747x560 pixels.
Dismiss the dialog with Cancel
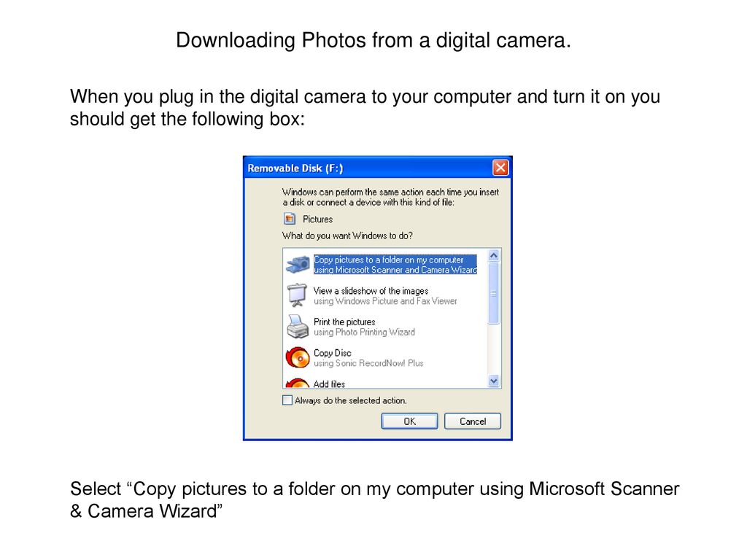click(473, 421)
